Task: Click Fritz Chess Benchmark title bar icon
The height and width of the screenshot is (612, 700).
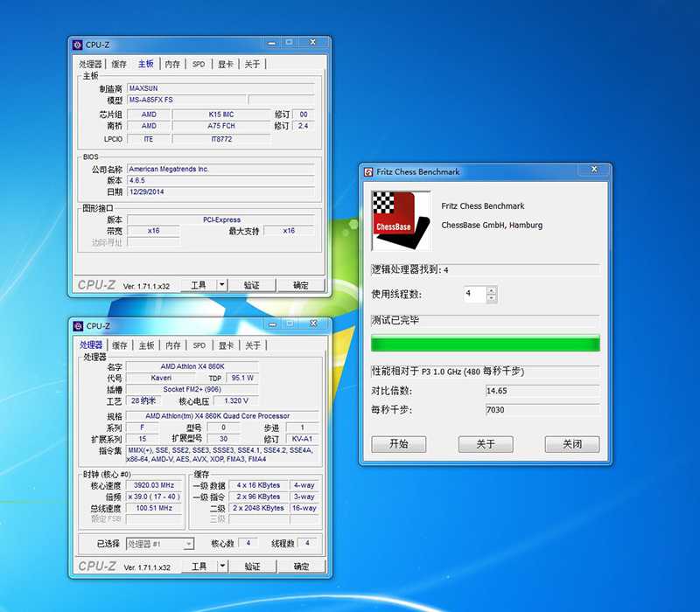Action: pos(368,171)
